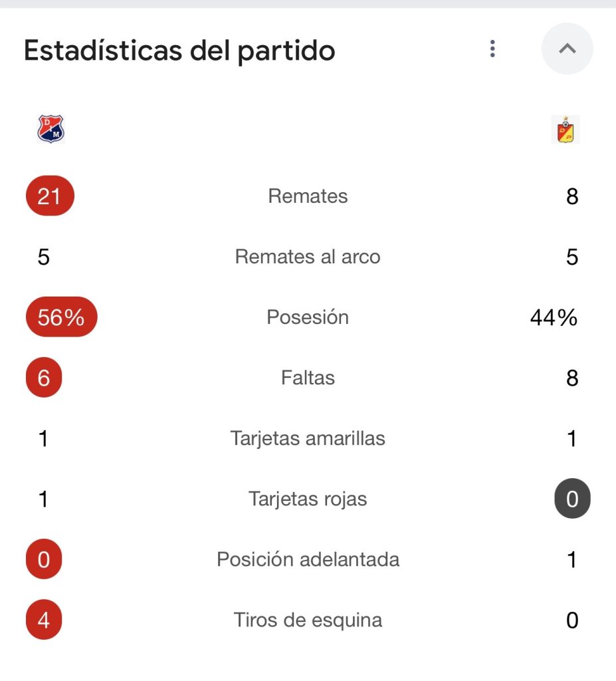Click the red 4 corner kicks badge
This screenshot has width=616, height=681.
(x=44, y=620)
